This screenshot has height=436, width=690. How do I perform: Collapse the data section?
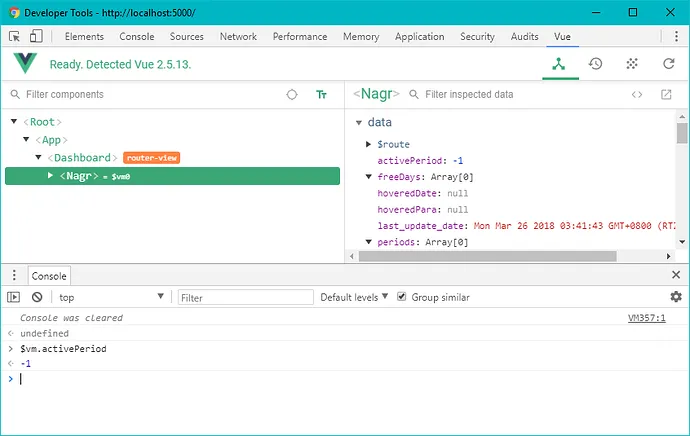pyautogui.click(x=359, y=123)
